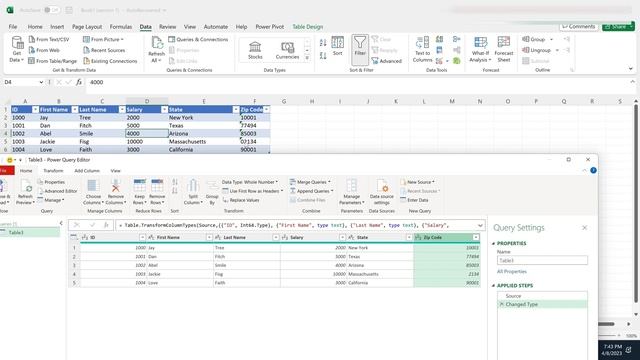Select the Currencies data type
Viewport: 640px width, 360px height.
[287, 50]
